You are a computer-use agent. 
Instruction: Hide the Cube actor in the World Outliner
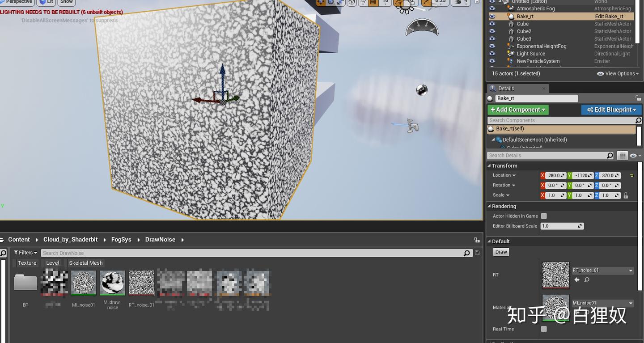tap(492, 24)
